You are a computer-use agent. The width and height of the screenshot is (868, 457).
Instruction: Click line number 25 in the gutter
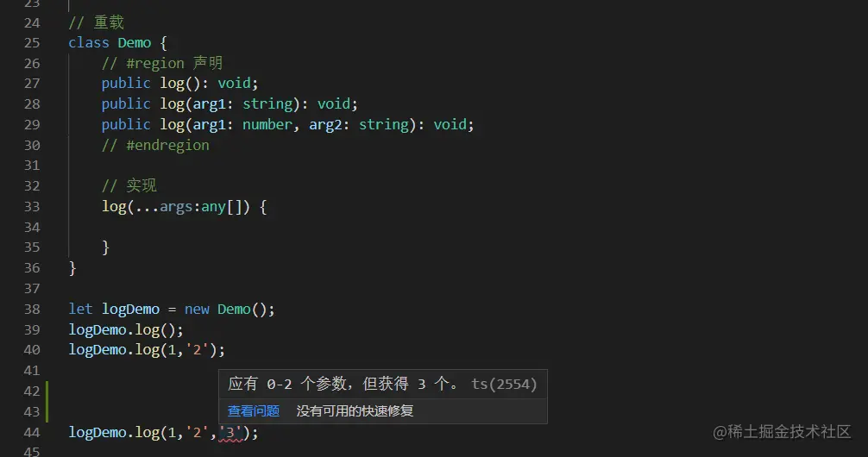[32, 42]
